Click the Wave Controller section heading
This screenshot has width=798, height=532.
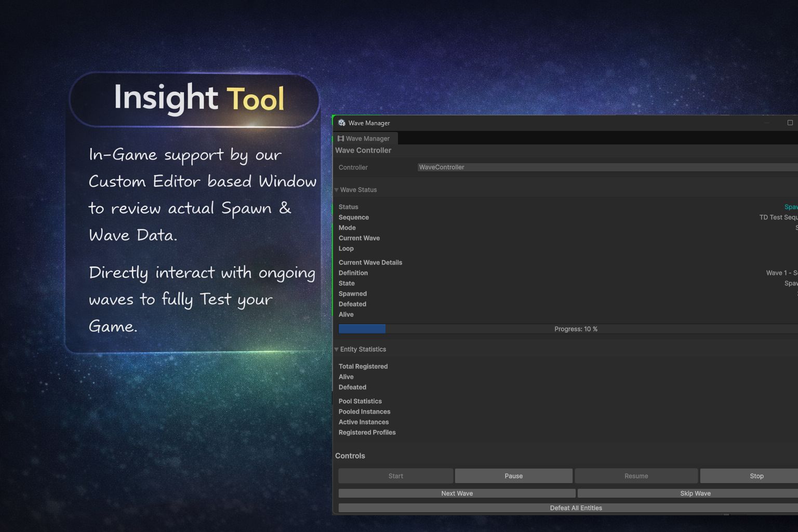(x=363, y=151)
